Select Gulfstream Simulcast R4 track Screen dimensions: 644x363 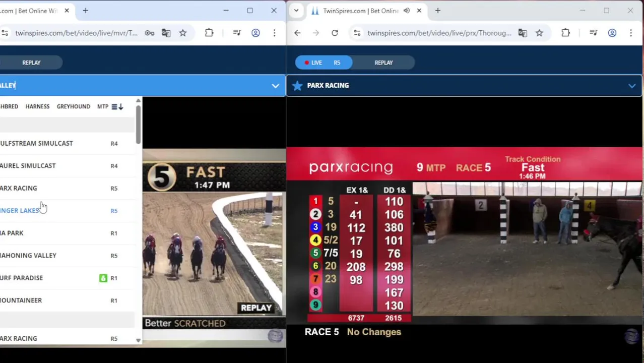coord(67,143)
